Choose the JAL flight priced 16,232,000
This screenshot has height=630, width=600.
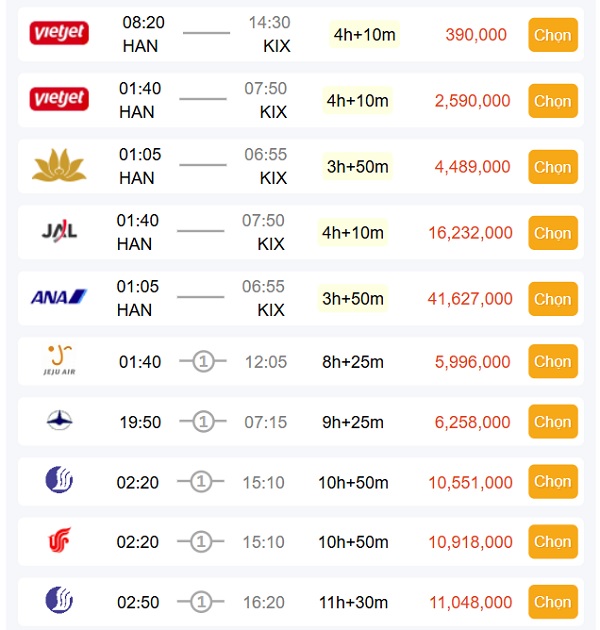[552, 233]
